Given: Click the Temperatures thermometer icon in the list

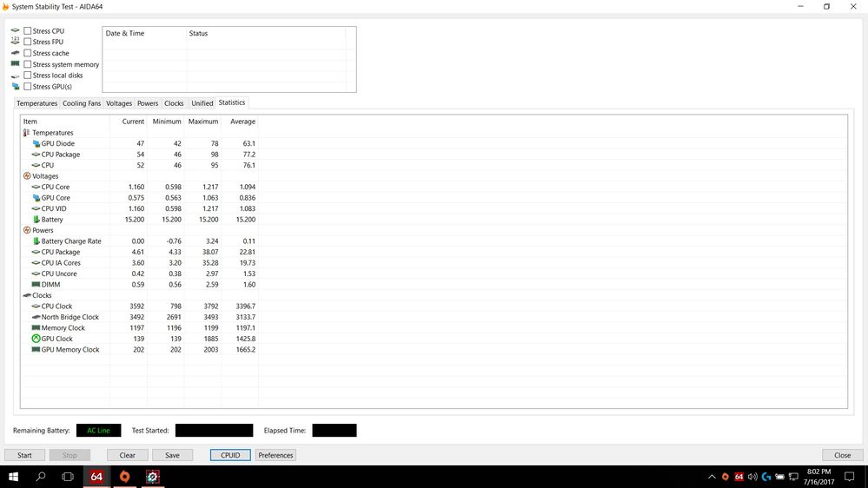Looking at the screenshot, I should tap(27, 133).
